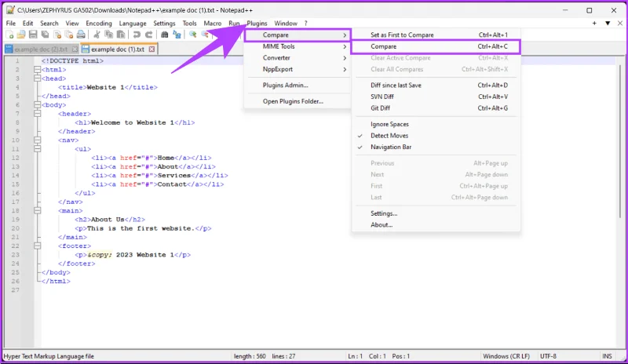The width and height of the screenshot is (628, 364).
Task: Open the Search menu
Action: 49,24
